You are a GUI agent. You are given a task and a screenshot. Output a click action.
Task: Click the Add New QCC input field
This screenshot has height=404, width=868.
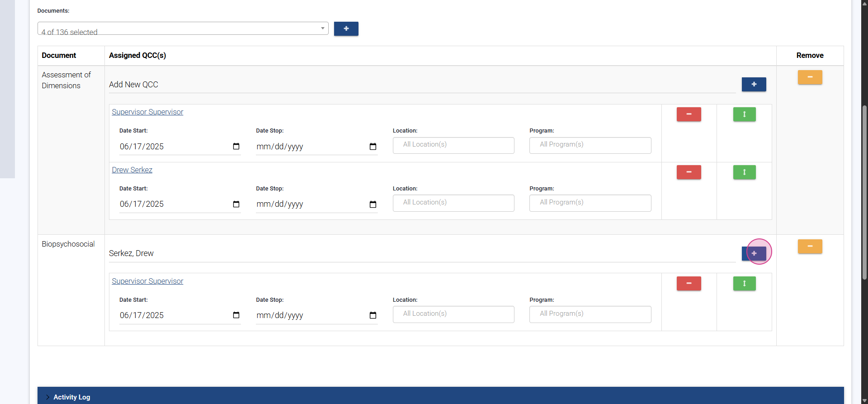tap(421, 85)
